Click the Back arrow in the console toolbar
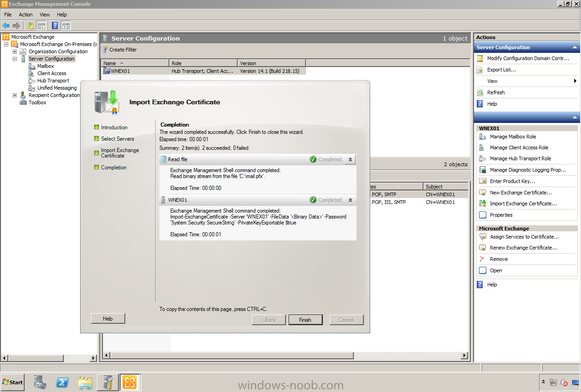Viewport: 581px width, 392px height. pos(6,25)
